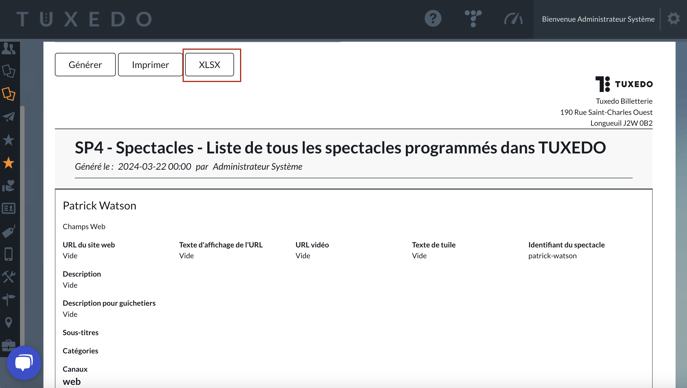Click the TUXEDO logo in header
The height and width of the screenshot is (388, 687).
click(84, 19)
